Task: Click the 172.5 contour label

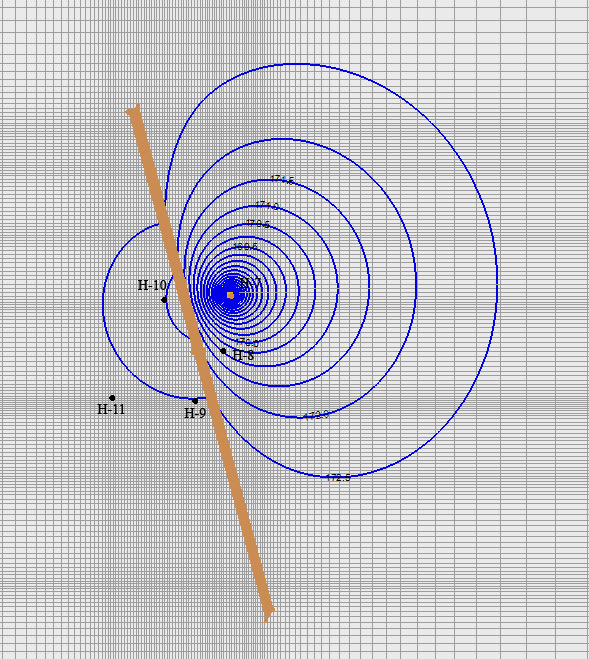Action: [338, 477]
